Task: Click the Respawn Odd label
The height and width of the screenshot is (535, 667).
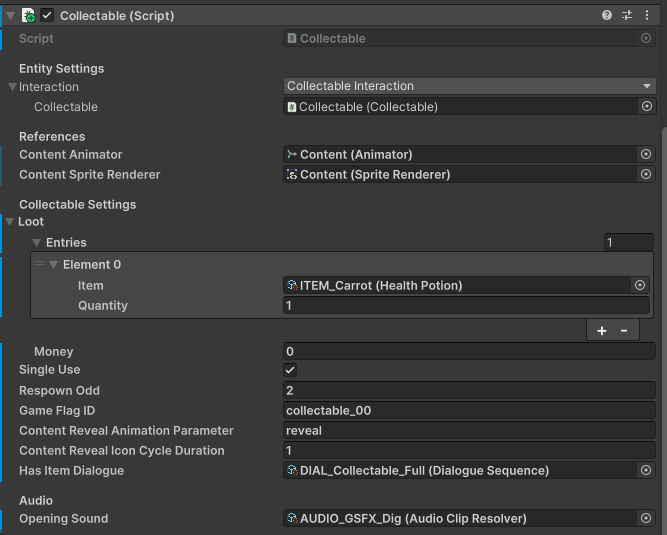Action: click(x=60, y=390)
